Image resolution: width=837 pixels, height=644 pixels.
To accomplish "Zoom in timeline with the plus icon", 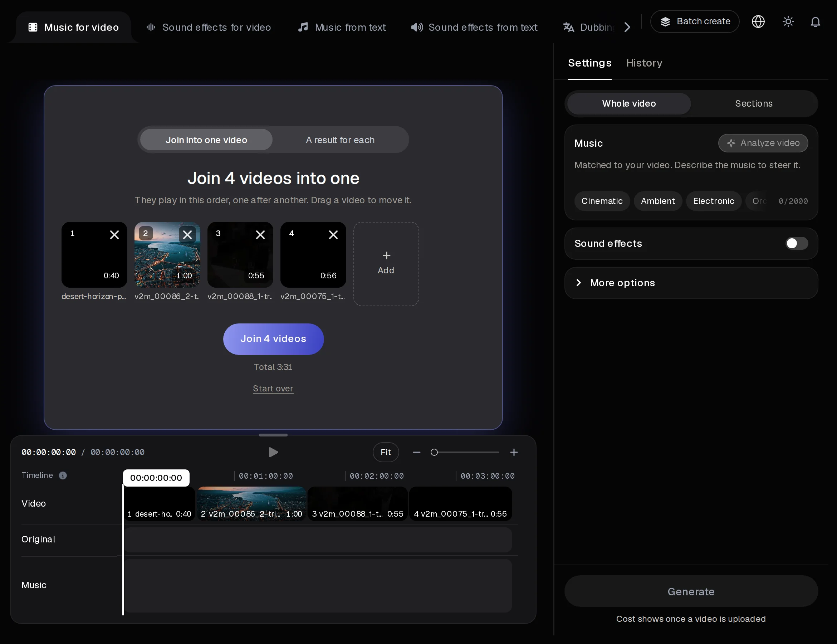I will click(x=514, y=452).
